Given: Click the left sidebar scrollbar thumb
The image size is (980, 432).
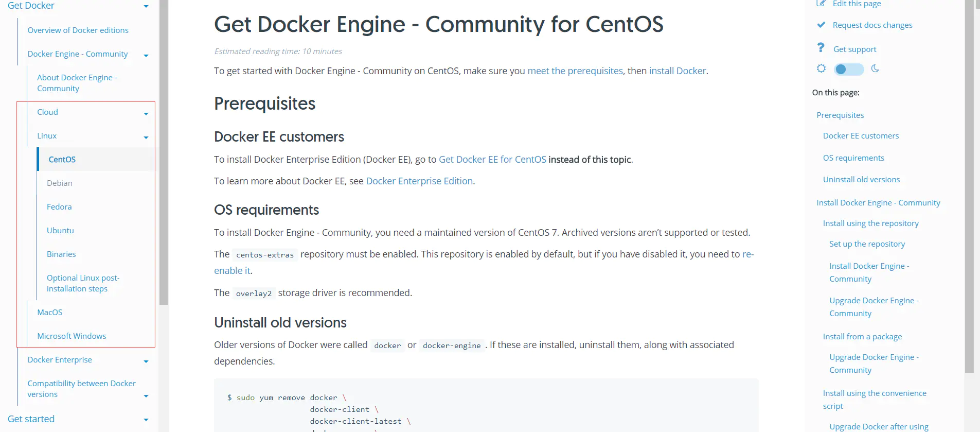Looking at the screenshot, I should click(164, 154).
